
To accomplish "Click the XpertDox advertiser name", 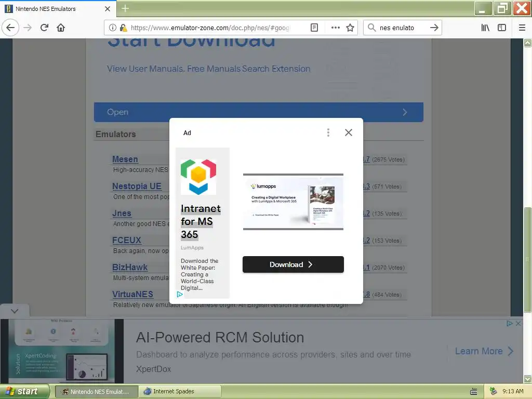I will click(153, 369).
